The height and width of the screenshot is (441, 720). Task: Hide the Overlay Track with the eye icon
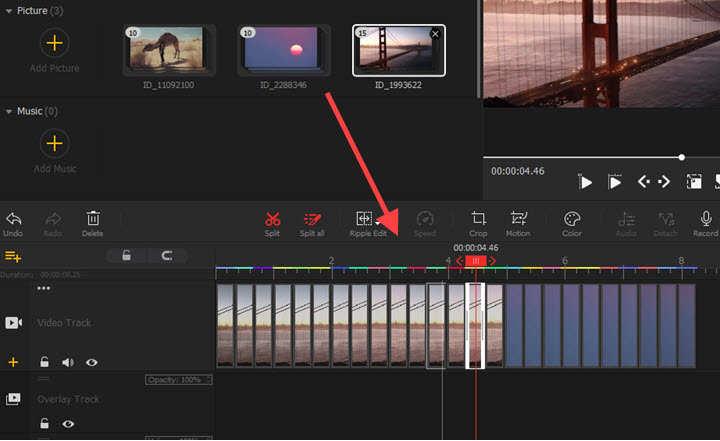click(x=68, y=424)
